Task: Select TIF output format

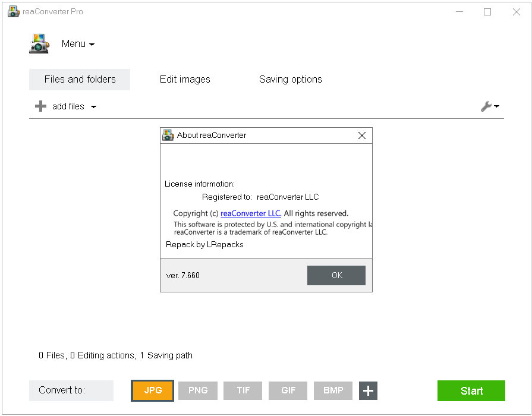Action: pos(243,390)
